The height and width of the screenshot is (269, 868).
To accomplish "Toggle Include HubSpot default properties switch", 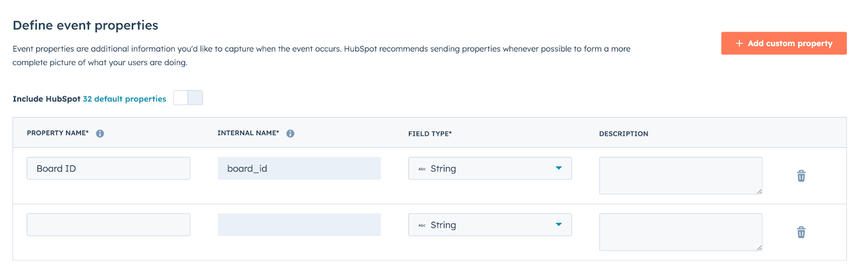I will pyautogui.click(x=188, y=98).
